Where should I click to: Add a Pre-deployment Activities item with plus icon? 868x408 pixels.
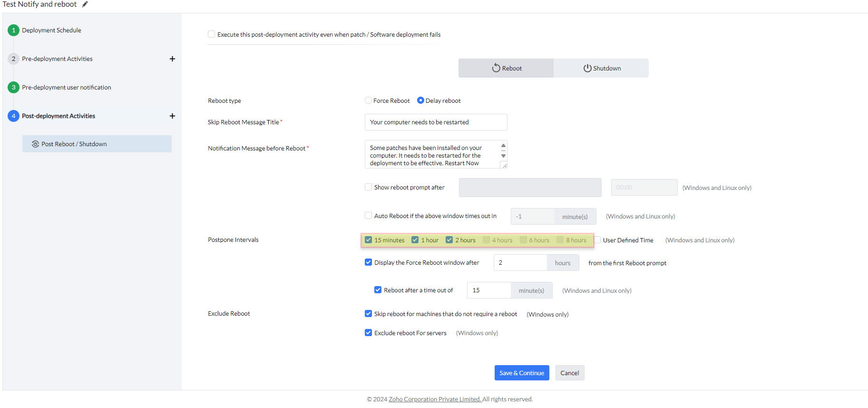172,59
